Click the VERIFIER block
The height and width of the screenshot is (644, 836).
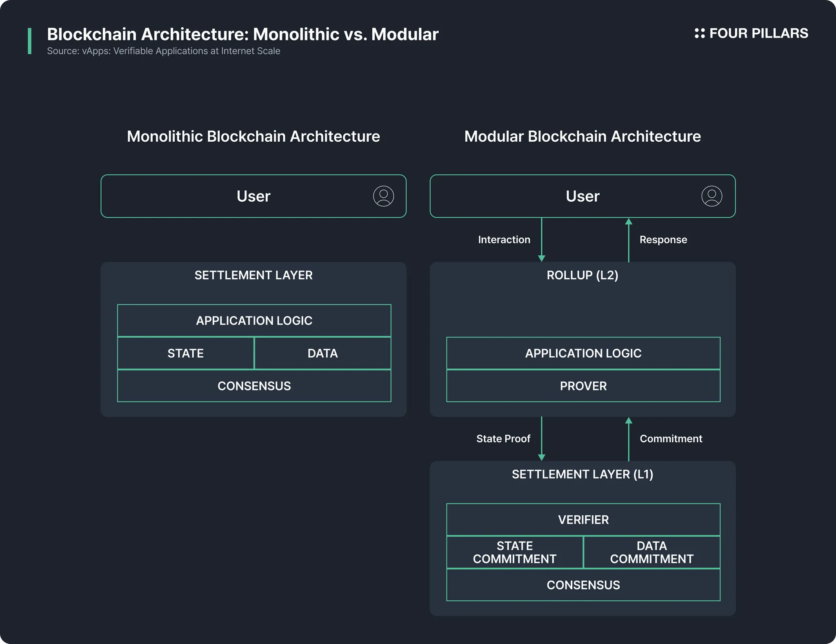pos(583,520)
